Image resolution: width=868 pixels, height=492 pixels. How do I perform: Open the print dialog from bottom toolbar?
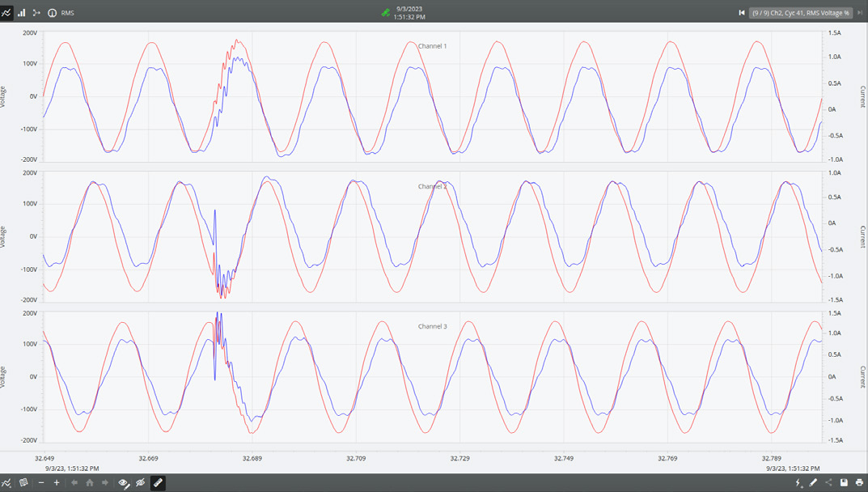(859, 483)
